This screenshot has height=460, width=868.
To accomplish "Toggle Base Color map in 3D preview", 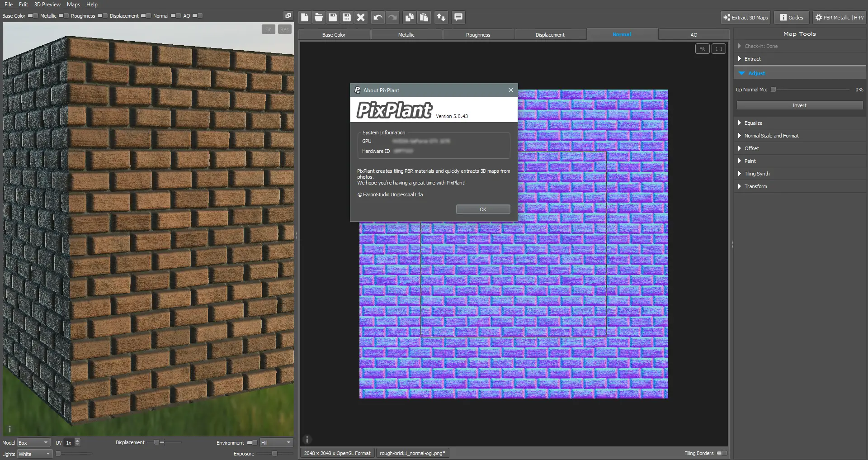I will point(33,16).
